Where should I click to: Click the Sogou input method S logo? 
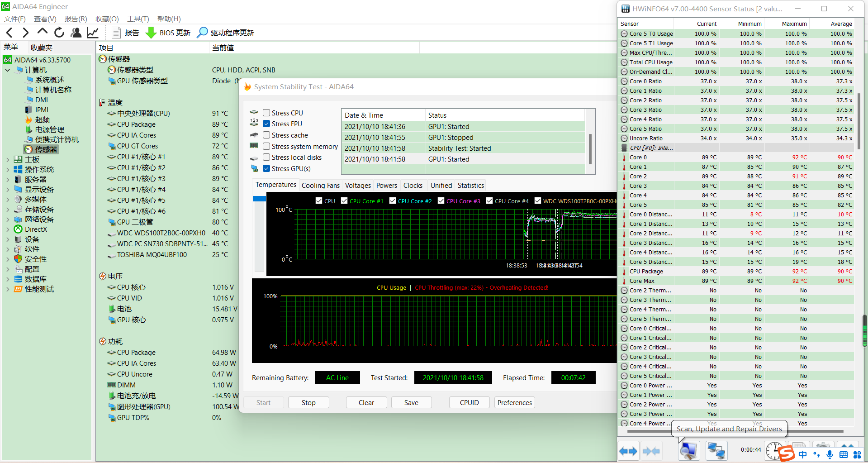coord(787,453)
